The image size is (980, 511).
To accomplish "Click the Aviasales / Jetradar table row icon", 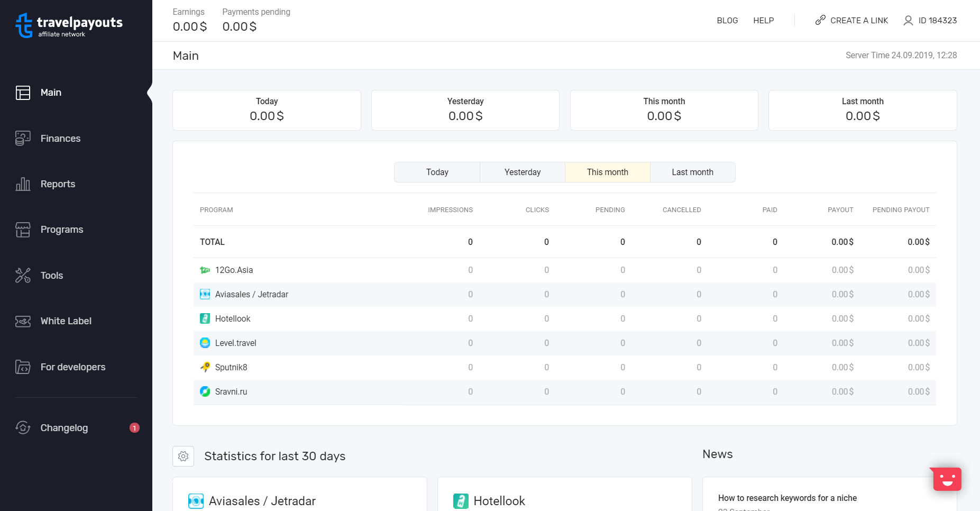I will click(x=205, y=295).
